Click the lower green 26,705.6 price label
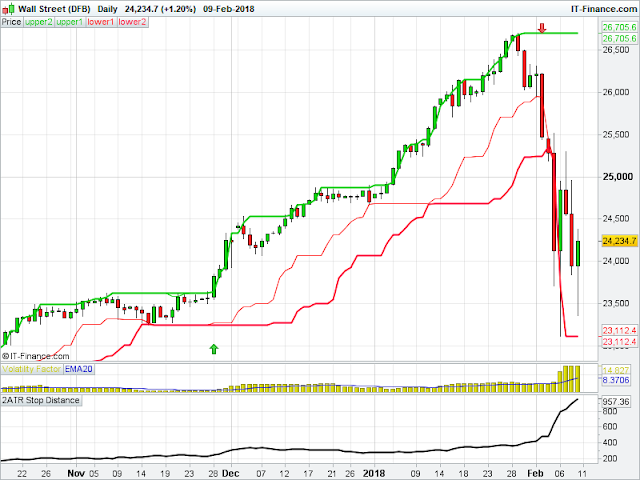The image size is (640, 480). pyautogui.click(x=619, y=38)
